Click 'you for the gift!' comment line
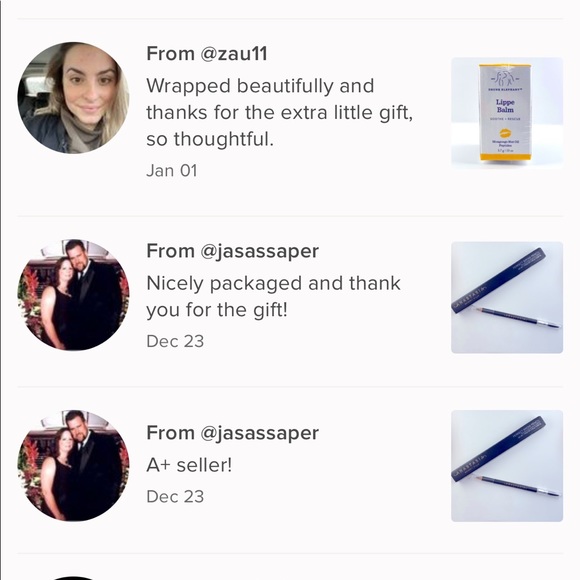The height and width of the screenshot is (580, 580). 217,310
